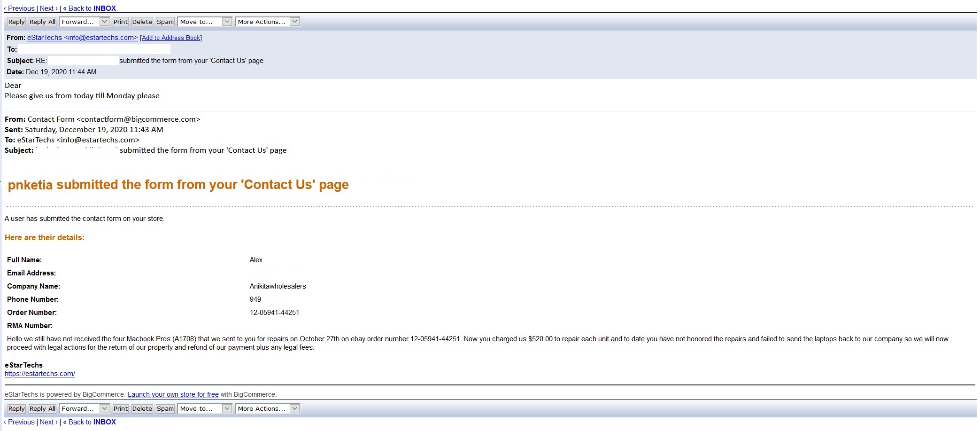The image size is (980, 431).
Task: Click the Here are their details heading
Action: (x=45, y=238)
